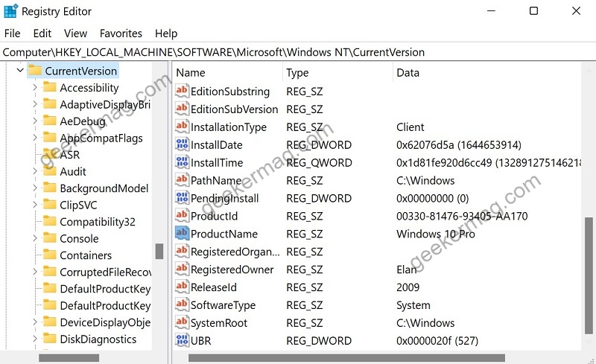
Task: Open the Help menu
Action: point(166,33)
